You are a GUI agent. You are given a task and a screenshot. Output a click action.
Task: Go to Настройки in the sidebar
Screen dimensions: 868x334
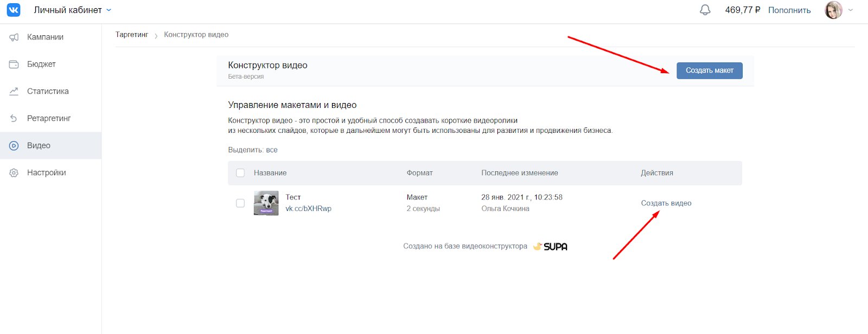click(47, 173)
